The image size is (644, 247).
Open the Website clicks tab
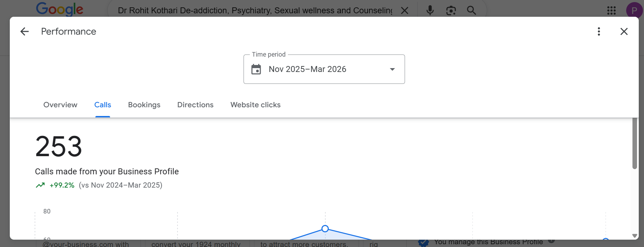(255, 105)
